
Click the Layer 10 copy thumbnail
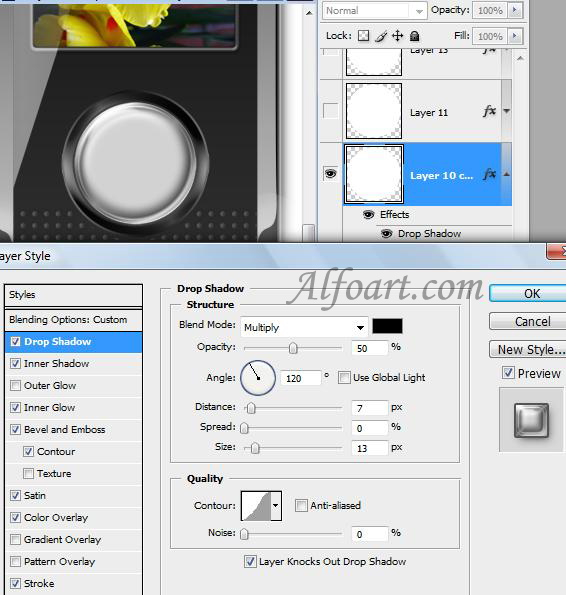point(374,174)
